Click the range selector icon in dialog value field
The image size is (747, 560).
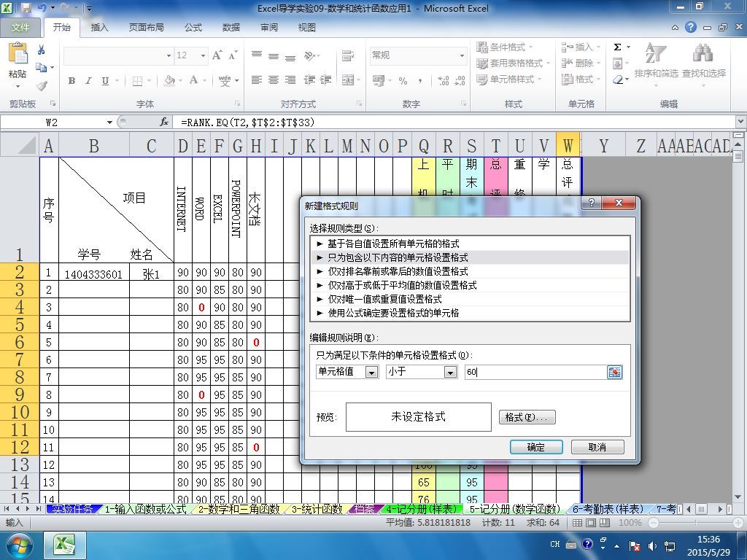[x=614, y=372]
